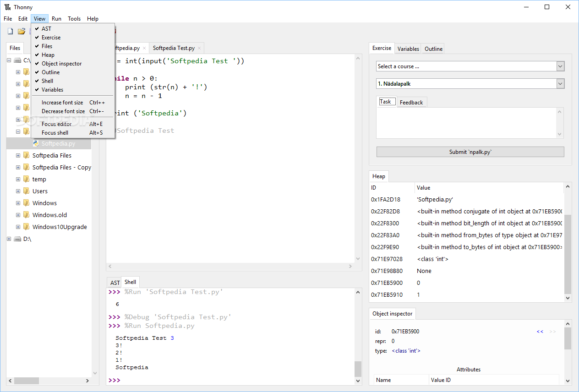Image resolution: width=579 pixels, height=392 pixels.
Task: Toggle AST view in the View menu
Action: click(73, 28)
